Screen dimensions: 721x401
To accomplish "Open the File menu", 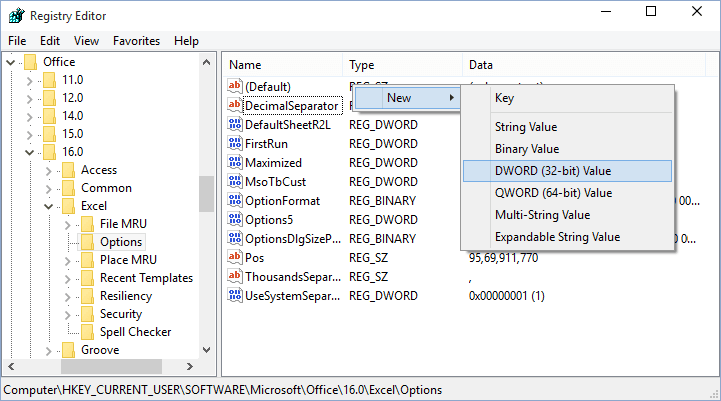I will pos(17,41).
